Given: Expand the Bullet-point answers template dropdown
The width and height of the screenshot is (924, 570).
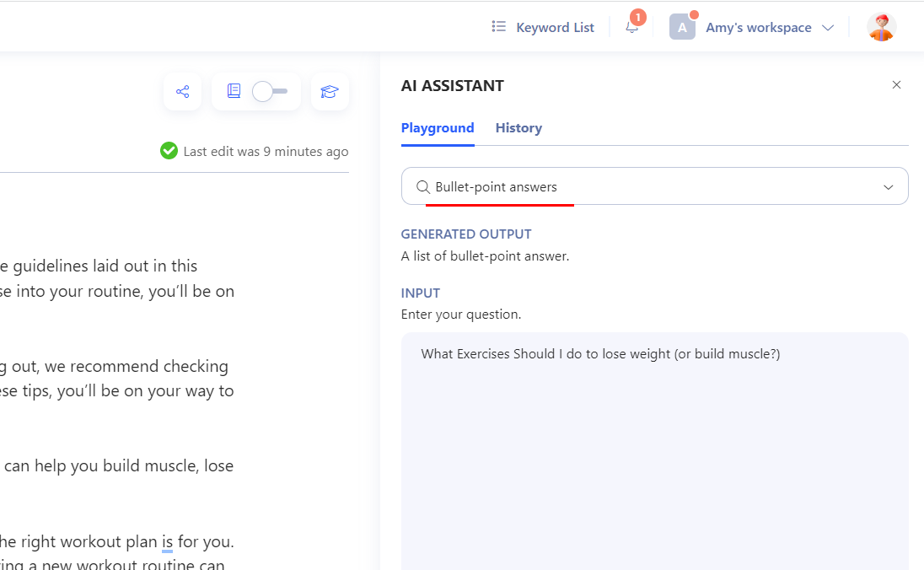Looking at the screenshot, I should (888, 186).
